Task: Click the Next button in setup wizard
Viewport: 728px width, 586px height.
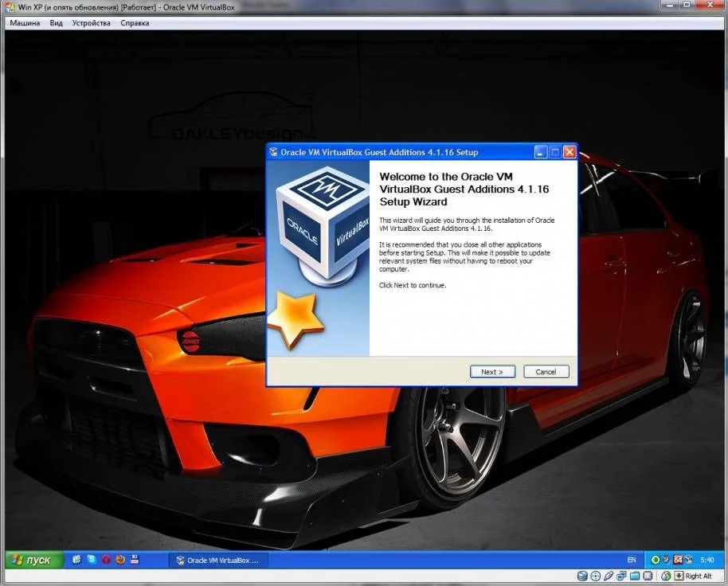Action: tap(492, 372)
